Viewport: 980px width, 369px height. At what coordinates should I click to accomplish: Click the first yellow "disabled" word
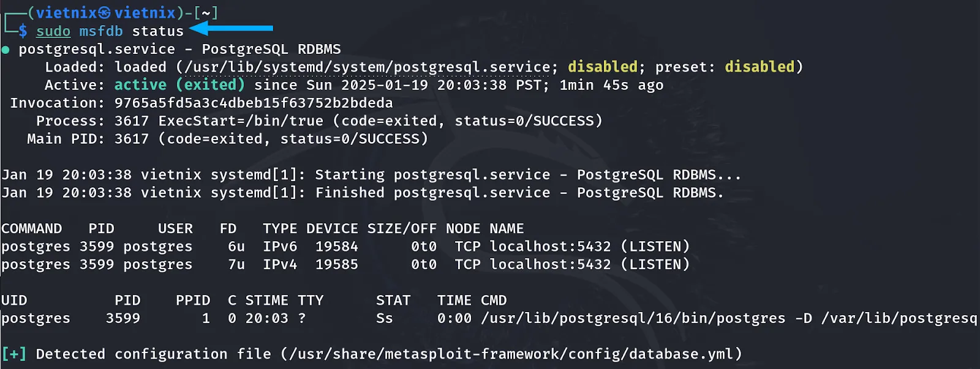(x=603, y=67)
